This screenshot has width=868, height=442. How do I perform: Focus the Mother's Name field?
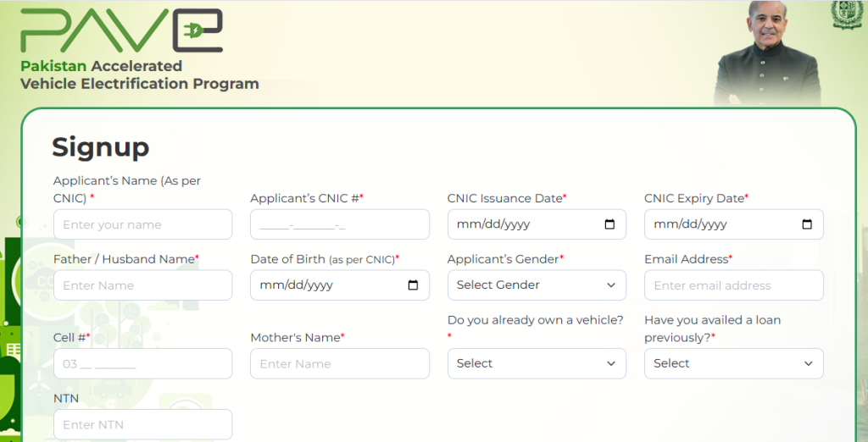[339, 363]
